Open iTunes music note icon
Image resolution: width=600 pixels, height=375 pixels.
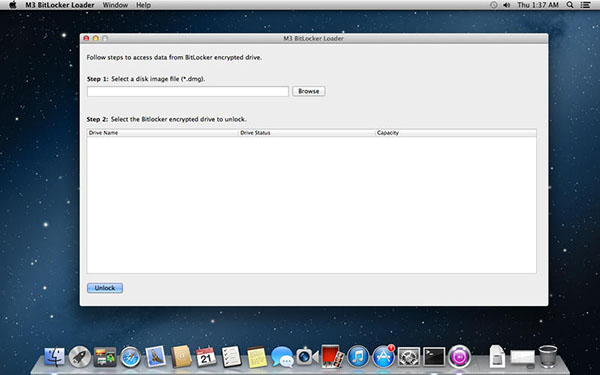tap(358, 357)
